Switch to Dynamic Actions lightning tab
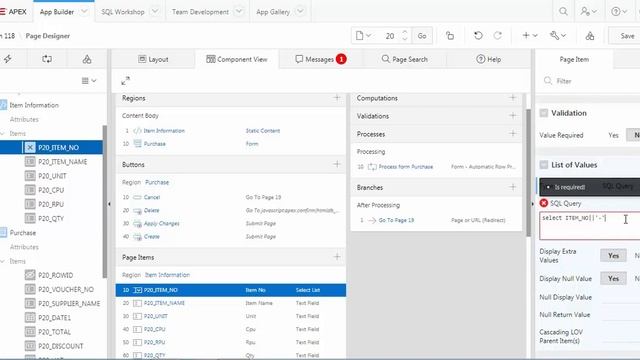 point(7,59)
